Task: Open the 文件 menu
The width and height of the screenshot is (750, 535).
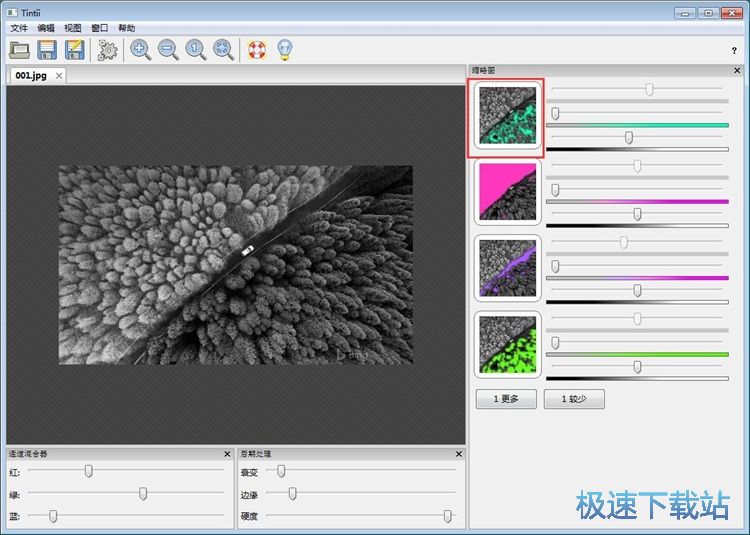Action: tap(19, 28)
